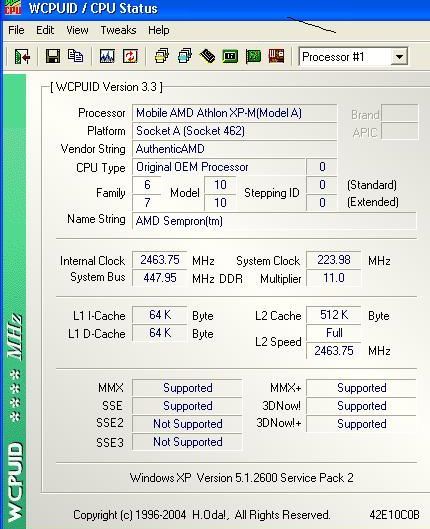This screenshot has height=529, width=430.
Task: Click the Multiplier 11.0 value
Action: [334, 278]
